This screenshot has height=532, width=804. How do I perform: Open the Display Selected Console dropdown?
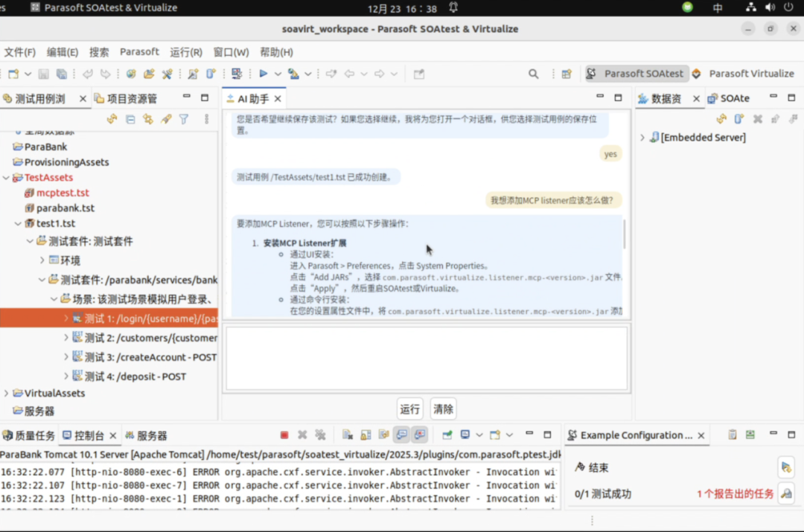479,435
